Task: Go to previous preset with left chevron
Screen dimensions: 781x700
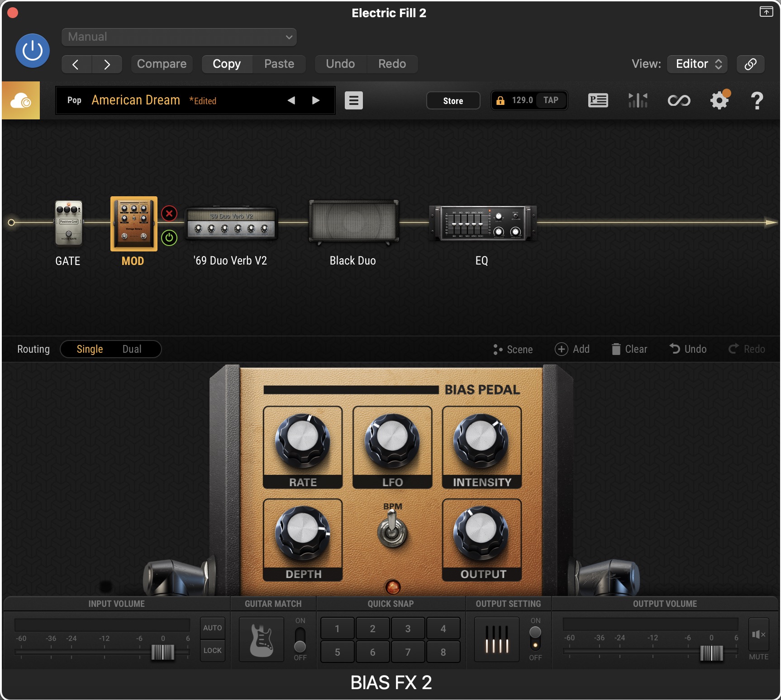Action: pos(76,64)
